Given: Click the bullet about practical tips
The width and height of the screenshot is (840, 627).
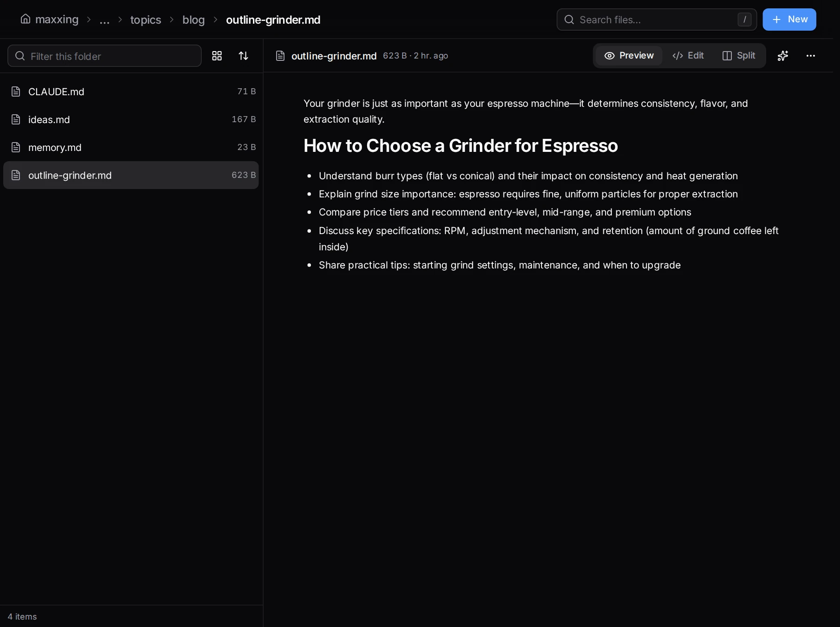Looking at the screenshot, I should tap(500, 265).
